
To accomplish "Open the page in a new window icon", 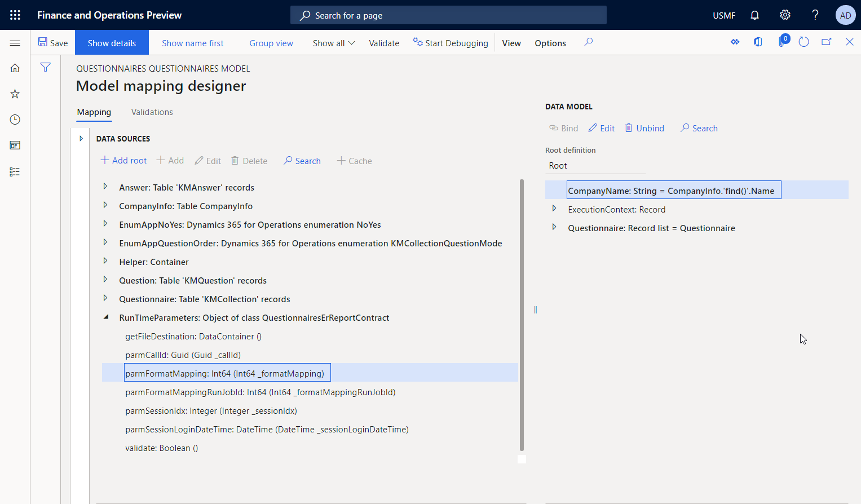I will click(x=826, y=42).
